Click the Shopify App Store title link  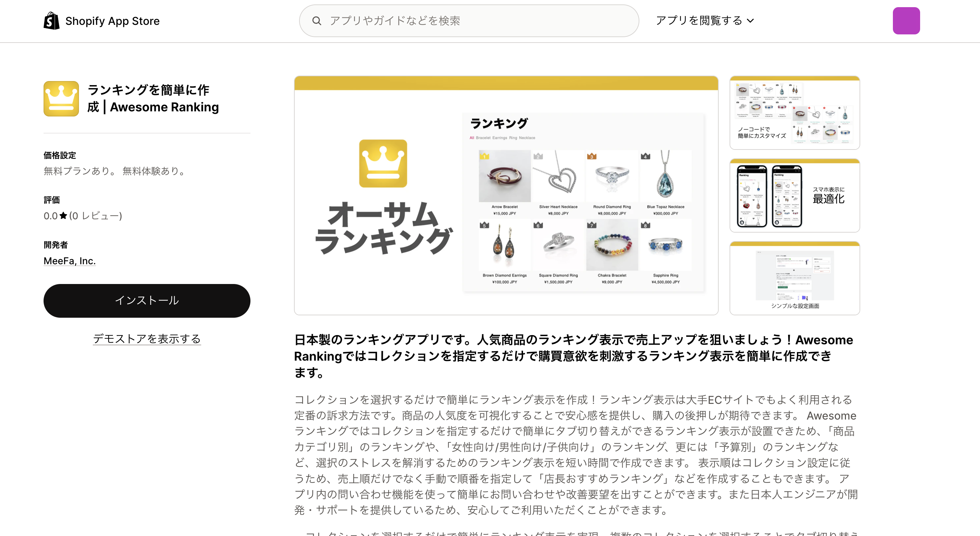pos(112,21)
